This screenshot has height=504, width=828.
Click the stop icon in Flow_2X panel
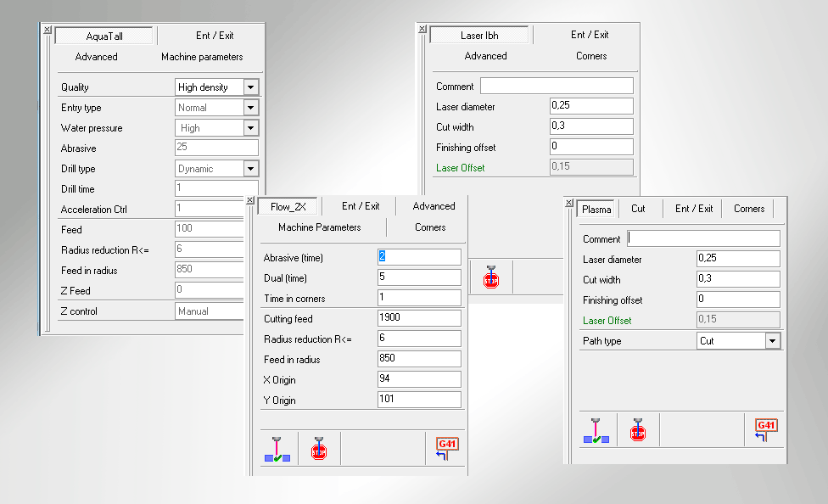click(x=319, y=449)
